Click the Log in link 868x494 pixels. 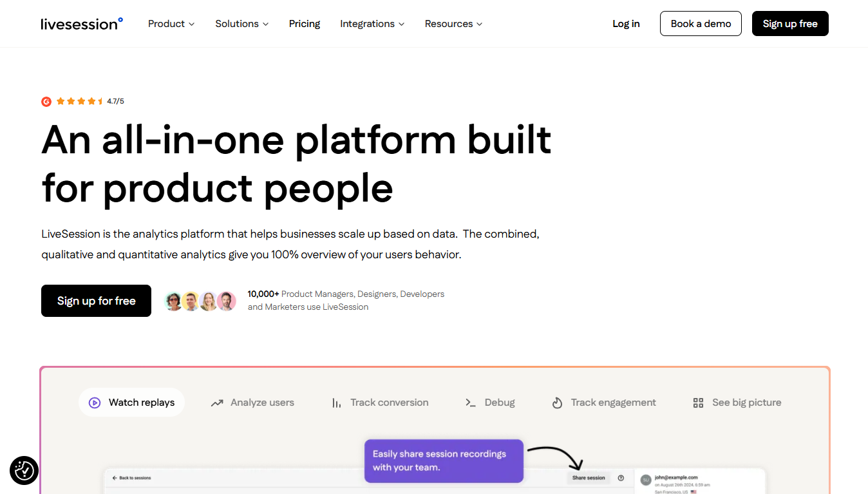click(x=626, y=24)
